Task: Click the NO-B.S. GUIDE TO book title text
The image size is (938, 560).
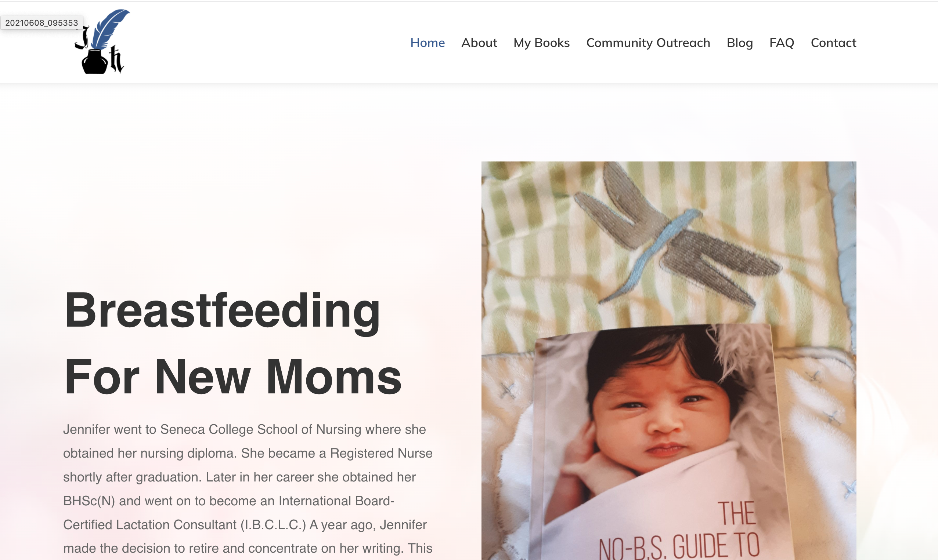Action: click(679, 545)
